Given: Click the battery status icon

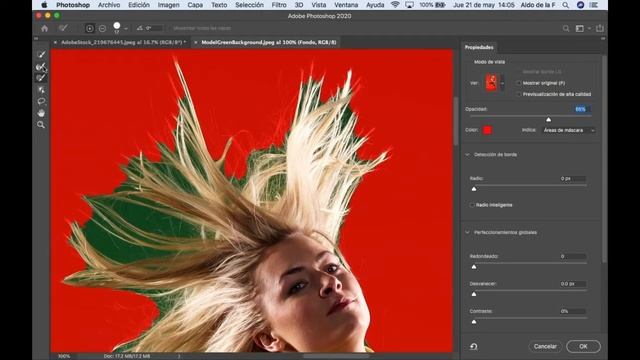Looking at the screenshot, I should coord(440,5).
